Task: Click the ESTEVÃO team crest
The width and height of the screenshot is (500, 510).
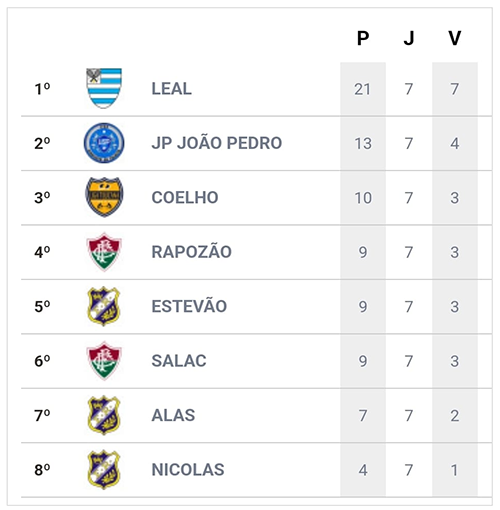Action: click(104, 306)
